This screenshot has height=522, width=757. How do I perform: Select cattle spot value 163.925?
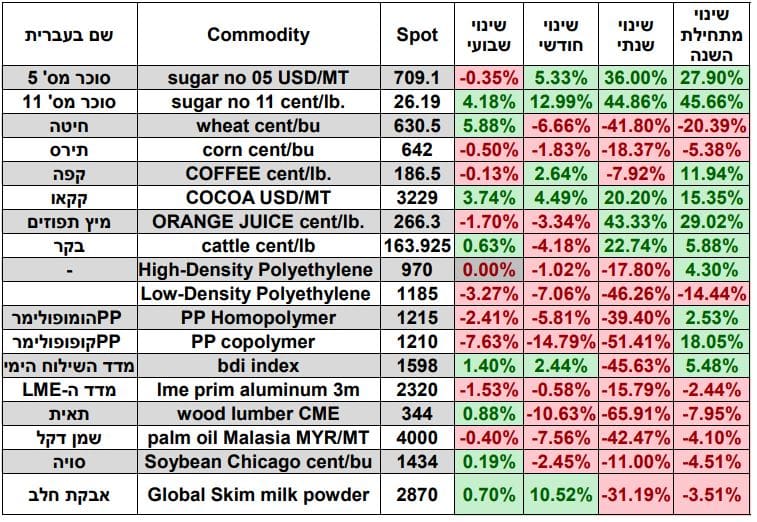tap(417, 246)
